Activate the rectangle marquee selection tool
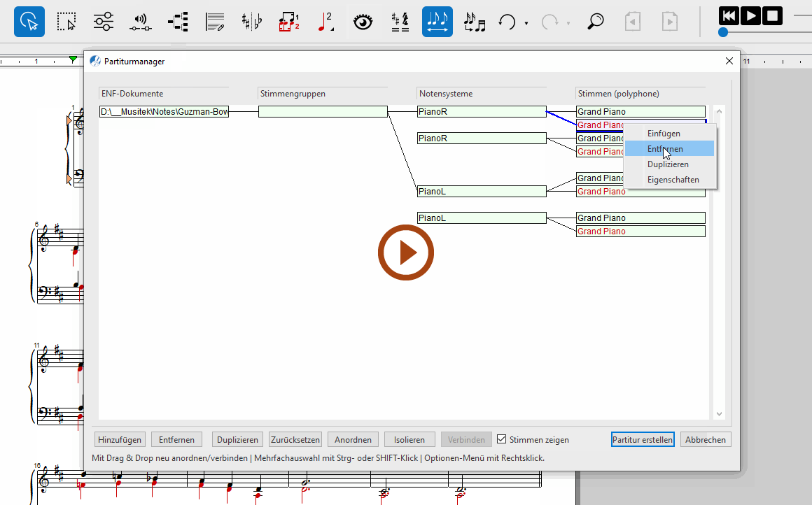812x505 pixels. click(x=66, y=22)
